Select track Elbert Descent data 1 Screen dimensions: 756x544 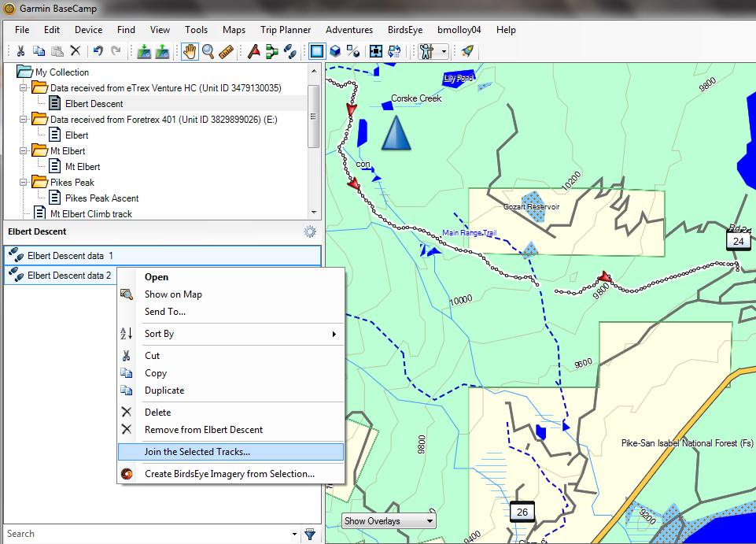tap(163, 255)
